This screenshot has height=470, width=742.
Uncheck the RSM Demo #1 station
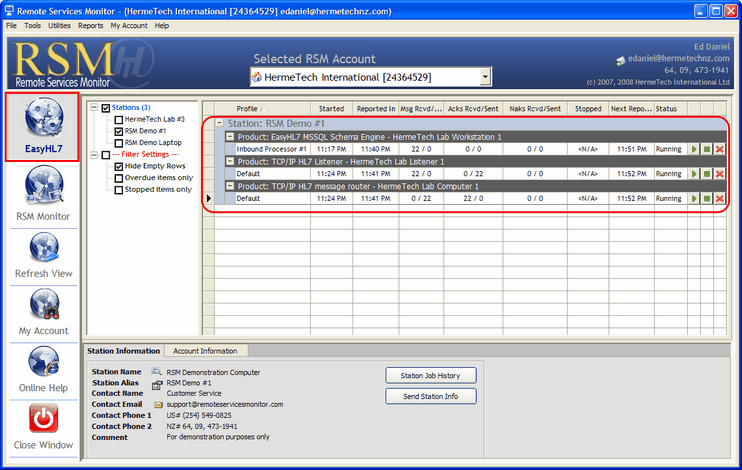point(119,131)
